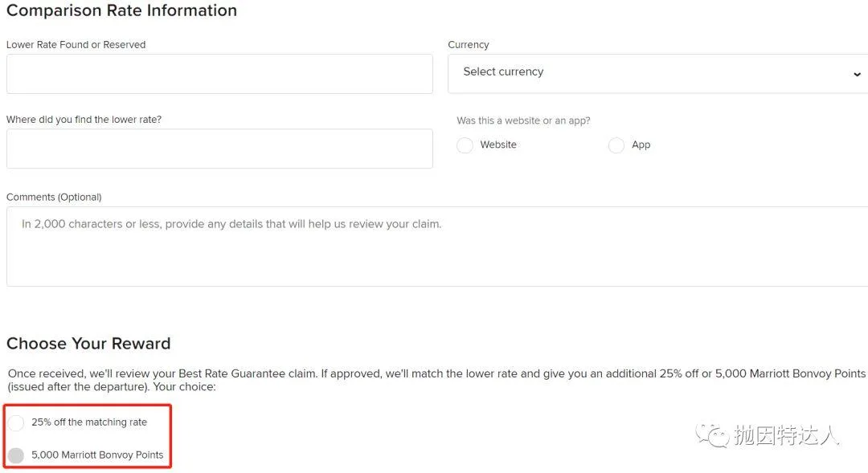This screenshot has height=473, width=868.
Task: Click the 'Currency' field label
Action: click(x=469, y=45)
